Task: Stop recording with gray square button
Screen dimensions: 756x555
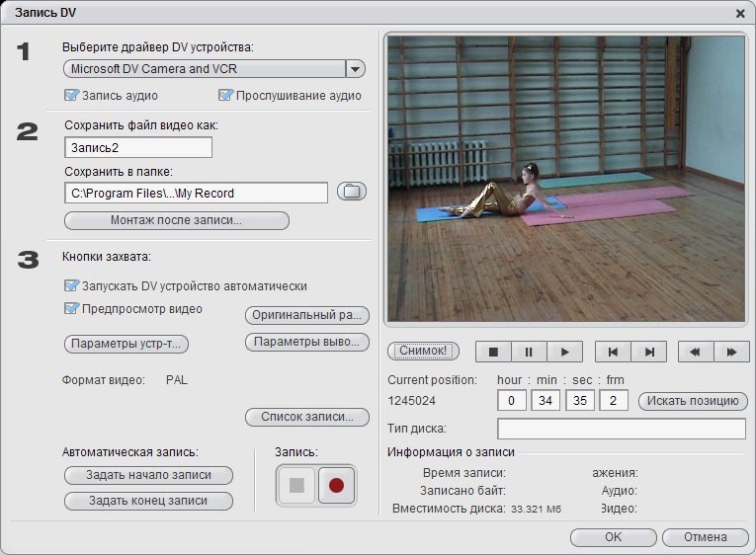Action: [296, 485]
